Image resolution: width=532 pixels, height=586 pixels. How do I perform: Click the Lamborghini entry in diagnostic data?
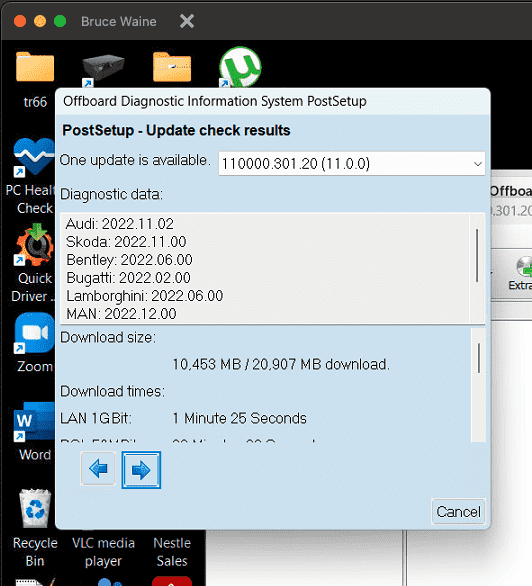(145, 296)
